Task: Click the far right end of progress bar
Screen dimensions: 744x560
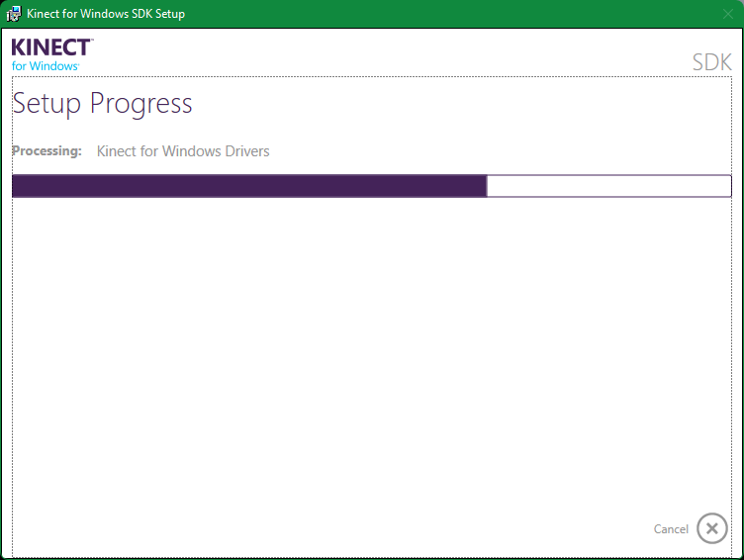Action: coord(729,186)
